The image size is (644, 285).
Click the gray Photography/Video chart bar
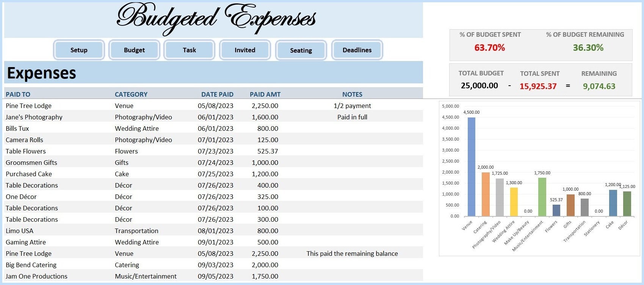(x=500, y=197)
